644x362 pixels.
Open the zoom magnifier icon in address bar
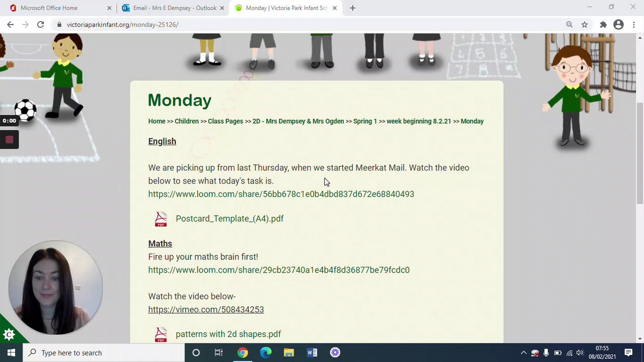(x=569, y=25)
